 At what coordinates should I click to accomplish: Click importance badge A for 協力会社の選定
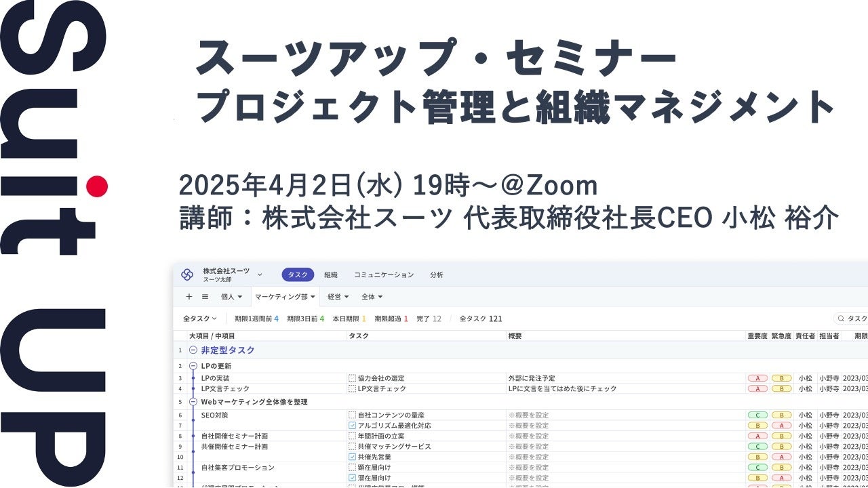(757, 378)
